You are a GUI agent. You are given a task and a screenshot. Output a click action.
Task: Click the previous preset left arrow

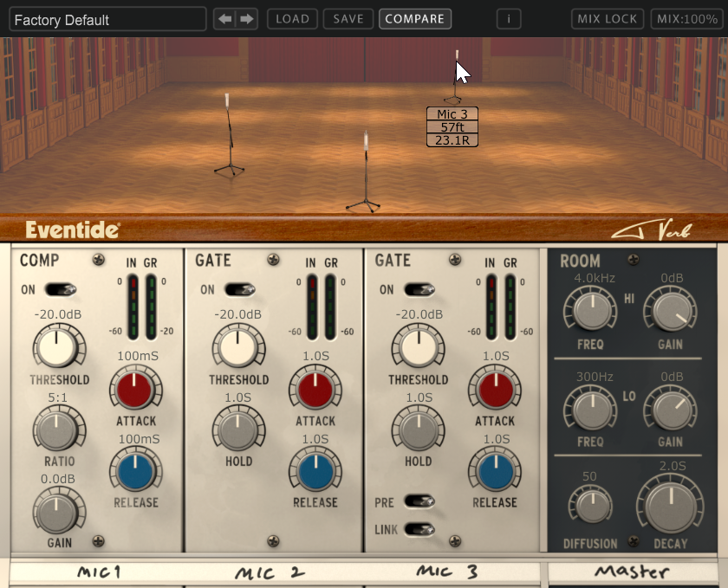tap(225, 18)
